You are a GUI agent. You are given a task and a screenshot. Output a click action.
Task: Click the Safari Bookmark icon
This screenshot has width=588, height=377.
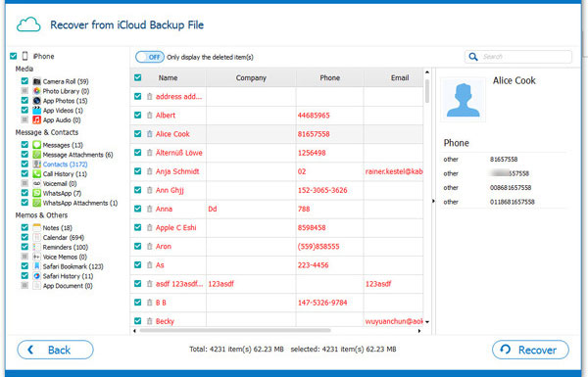(x=37, y=266)
